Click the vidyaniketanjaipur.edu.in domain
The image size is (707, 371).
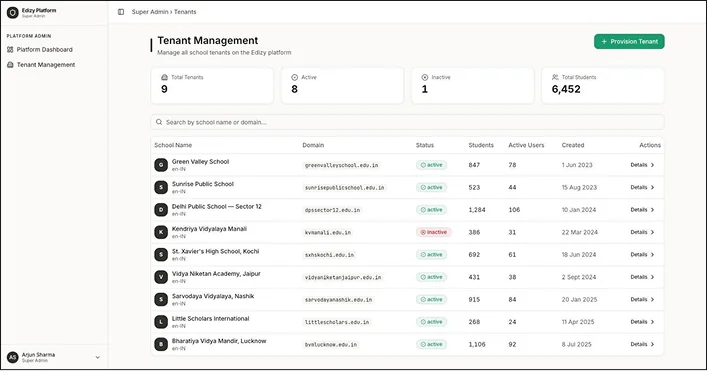[343, 277]
